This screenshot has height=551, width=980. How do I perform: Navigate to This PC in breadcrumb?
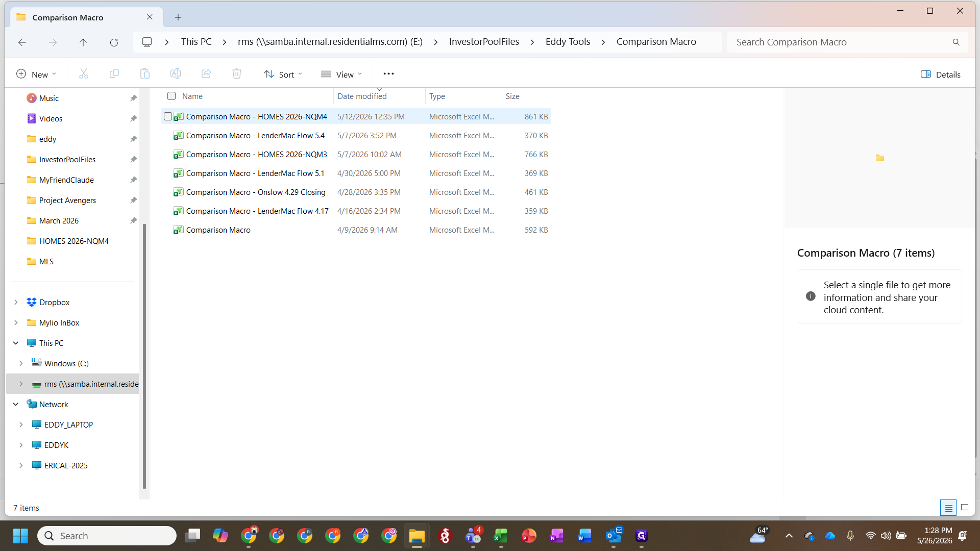point(196,42)
